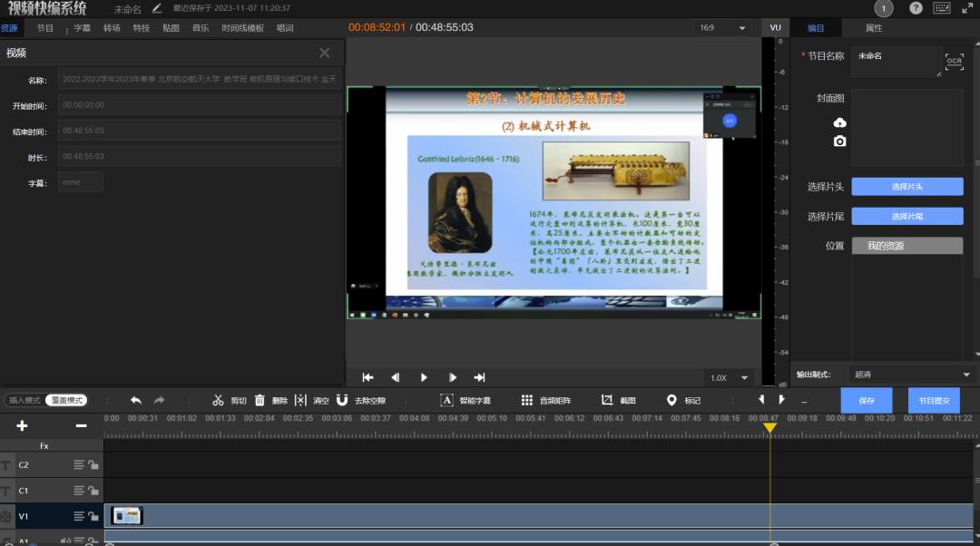
Task: Skip to the start of the video
Action: pyautogui.click(x=367, y=377)
